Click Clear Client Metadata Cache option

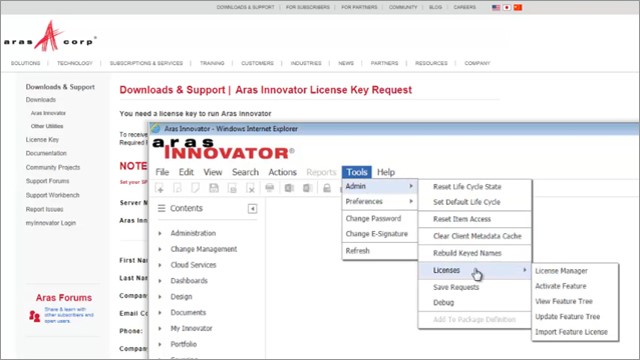pos(477,236)
